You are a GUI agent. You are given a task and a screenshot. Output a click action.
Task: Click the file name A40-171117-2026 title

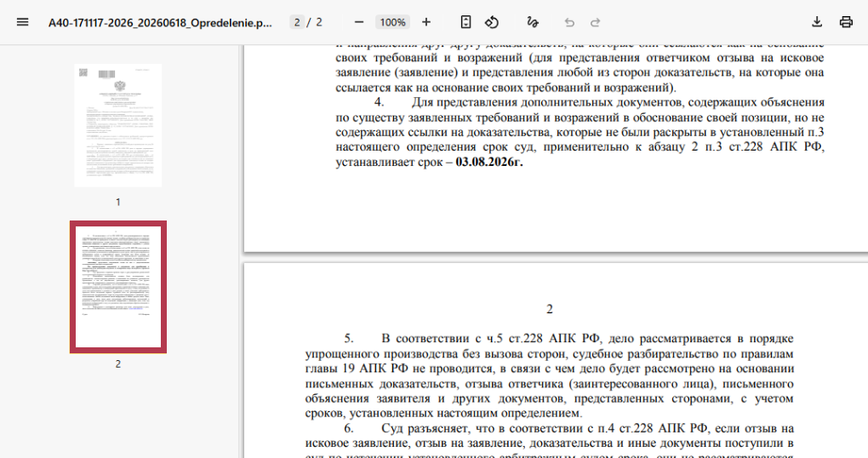coord(160,23)
